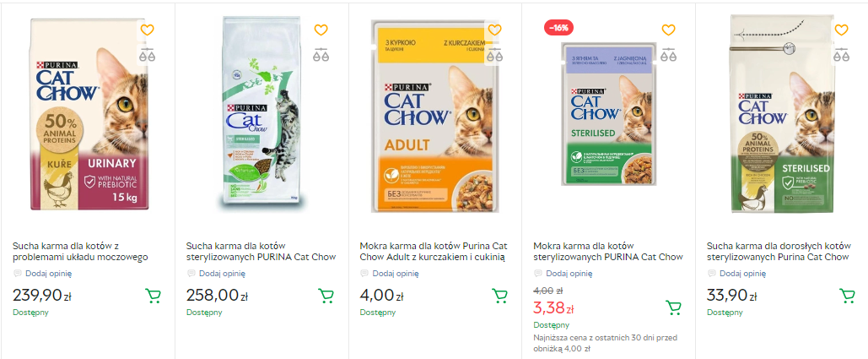This screenshot has width=868, height=359.
Task: Add 33,90 zł Cat Chow Sterilised to cart
Action: click(x=847, y=296)
